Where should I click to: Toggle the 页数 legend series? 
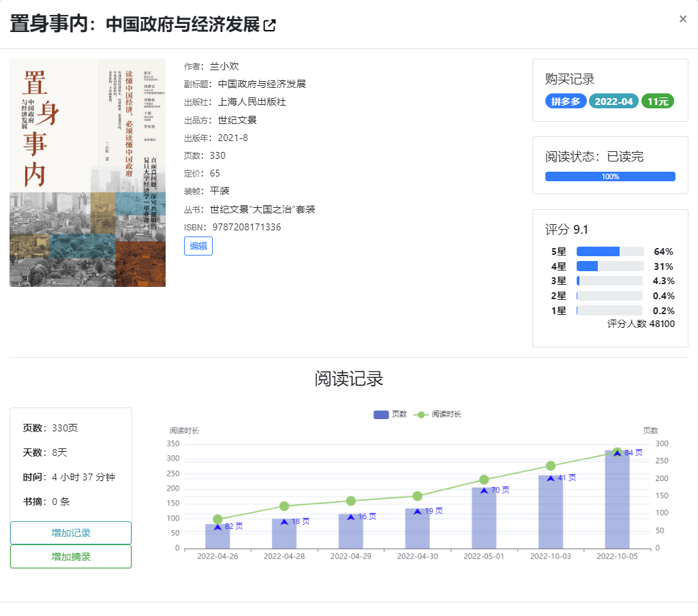pyautogui.click(x=390, y=414)
